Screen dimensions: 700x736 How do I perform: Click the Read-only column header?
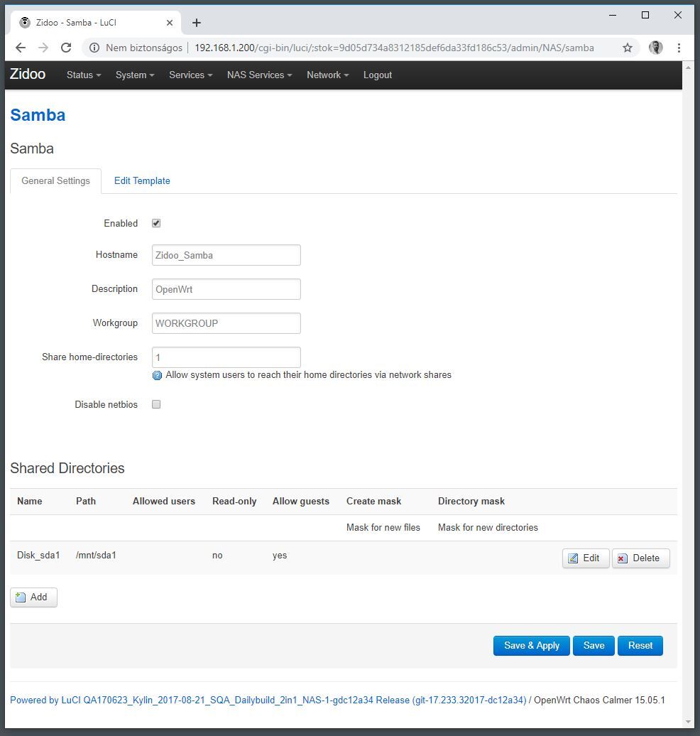click(x=234, y=502)
